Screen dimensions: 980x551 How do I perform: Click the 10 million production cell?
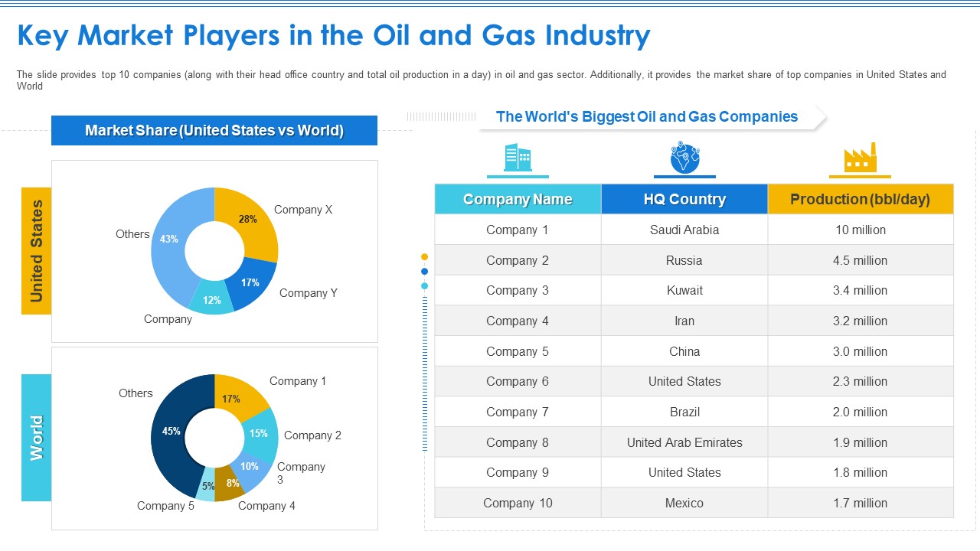pos(861,230)
